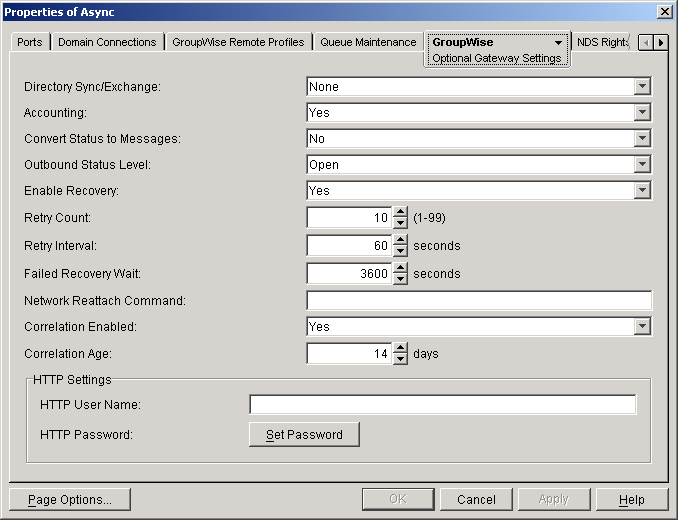Open the GroupWise tab dropdown arrow

558,42
